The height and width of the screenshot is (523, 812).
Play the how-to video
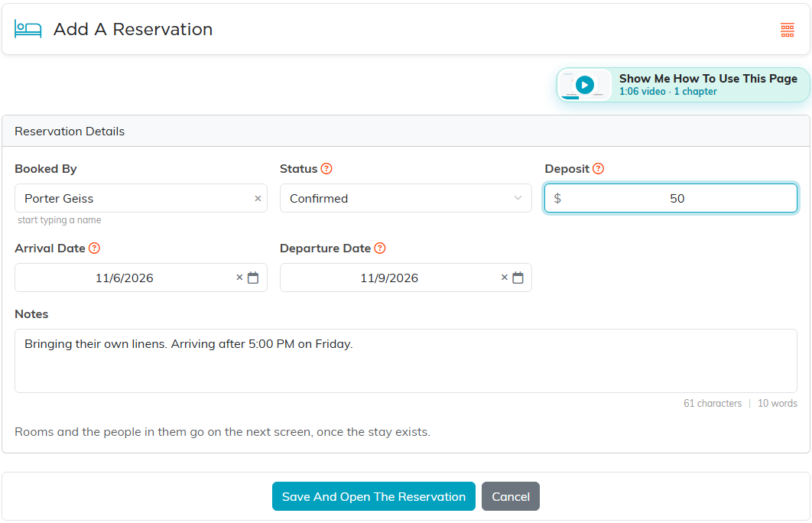(585, 85)
